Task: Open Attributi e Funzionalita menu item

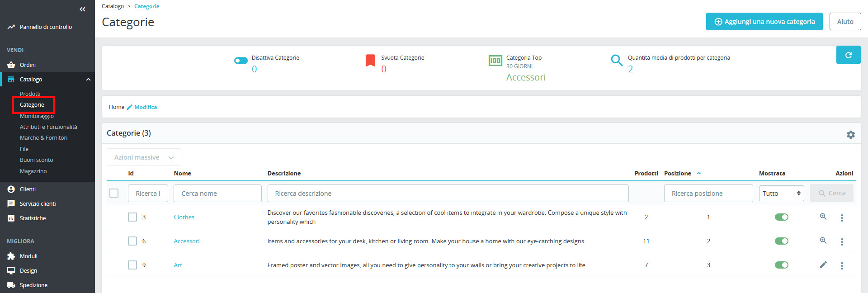Action: pos(48,127)
